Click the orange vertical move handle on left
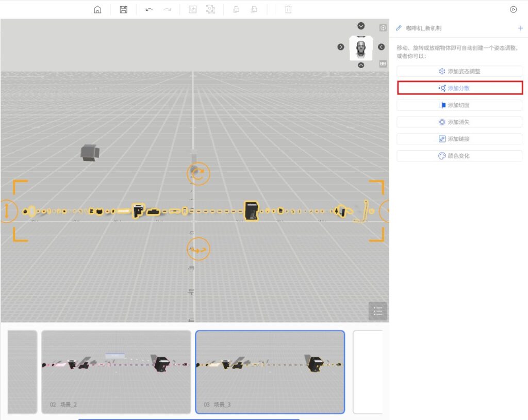 pos(9,211)
